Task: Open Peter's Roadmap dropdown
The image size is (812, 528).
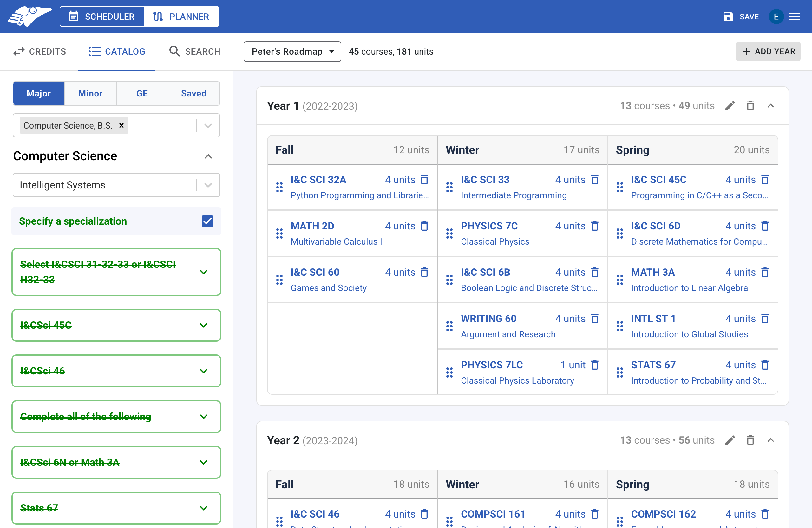Action: pyautogui.click(x=292, y=51)
